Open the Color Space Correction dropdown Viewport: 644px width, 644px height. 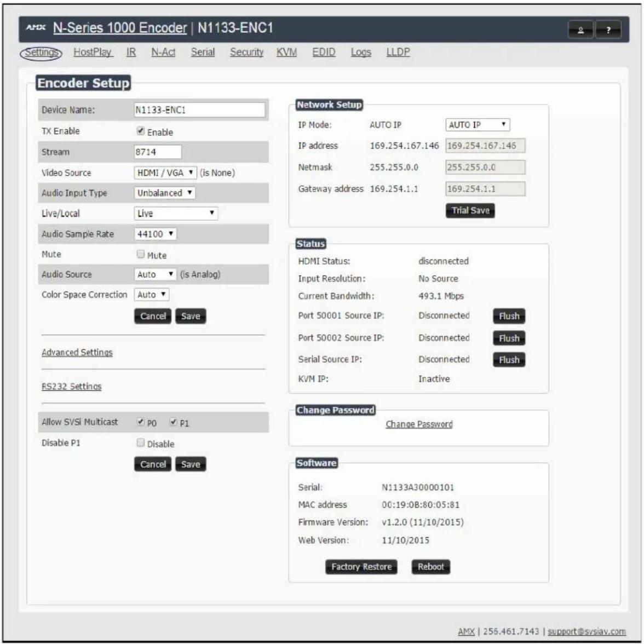pos(152,295)
